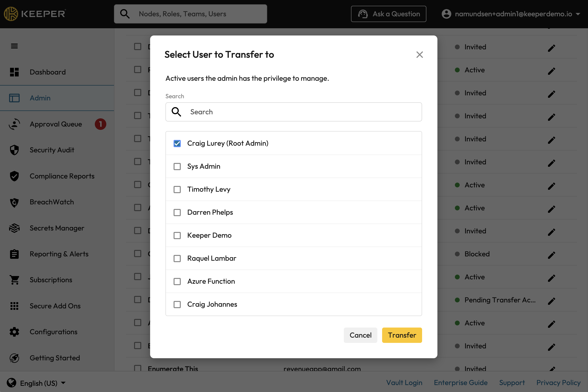Viewport: 588px width, 392px height.
Task: Select the Raquel Lambar checkbox
Action: pos(177,258)
